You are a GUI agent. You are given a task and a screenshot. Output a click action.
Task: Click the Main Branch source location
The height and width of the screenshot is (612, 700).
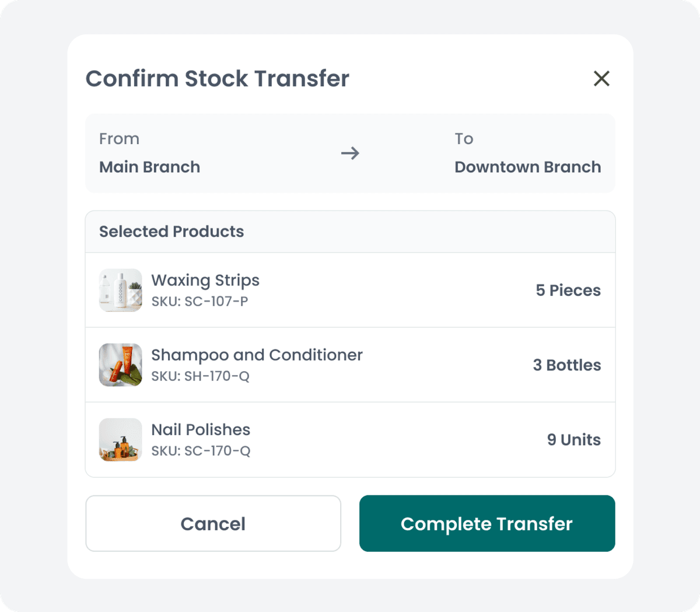tap(149, 167)
